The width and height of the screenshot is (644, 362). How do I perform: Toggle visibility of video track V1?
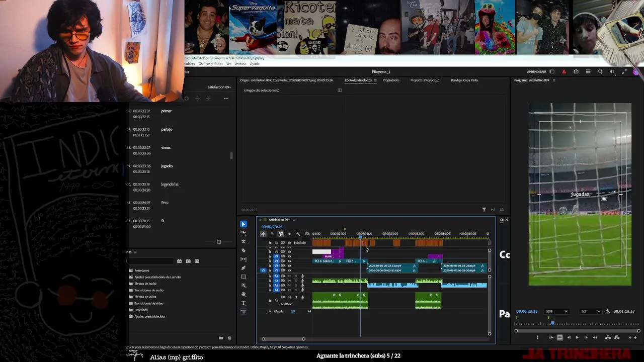[289, 270]
